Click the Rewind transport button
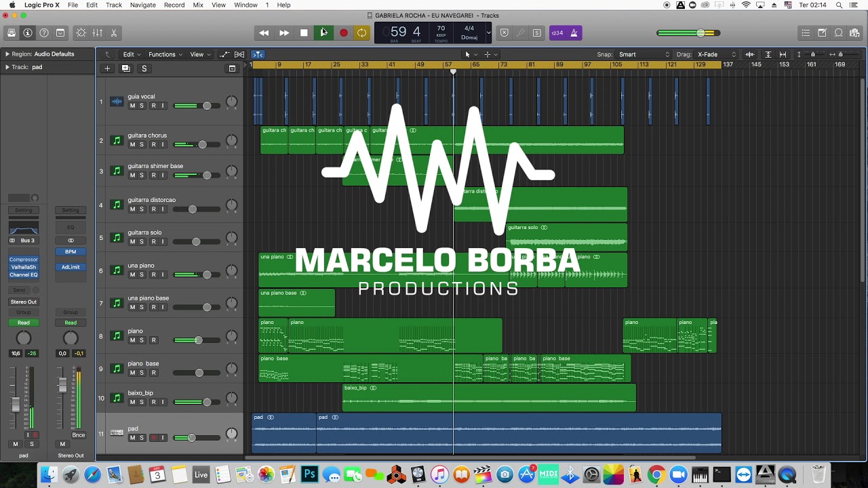 click(x=264, y=33)
